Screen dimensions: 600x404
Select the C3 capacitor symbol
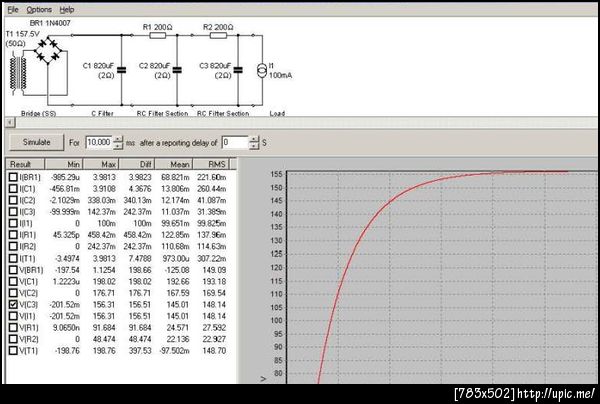(238, 70)
